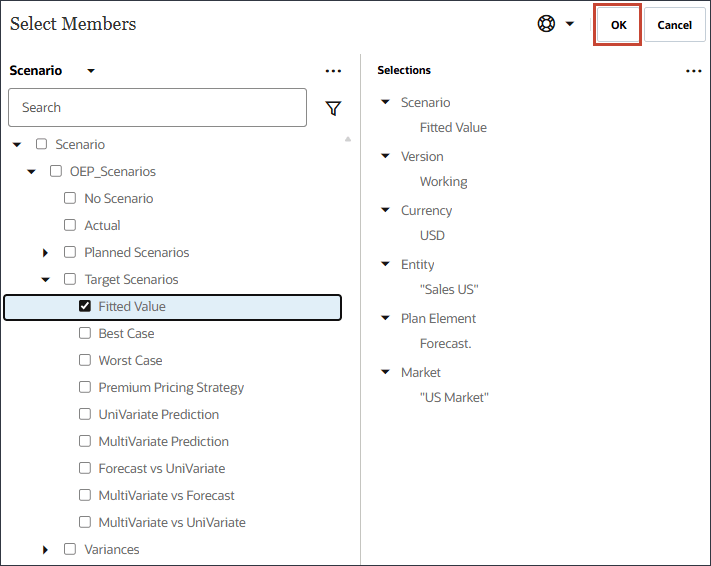The height and width of the screenshot is (566, 711).
Task: Open the Selections panel ellipsis menu
Action: click(694, 71)
